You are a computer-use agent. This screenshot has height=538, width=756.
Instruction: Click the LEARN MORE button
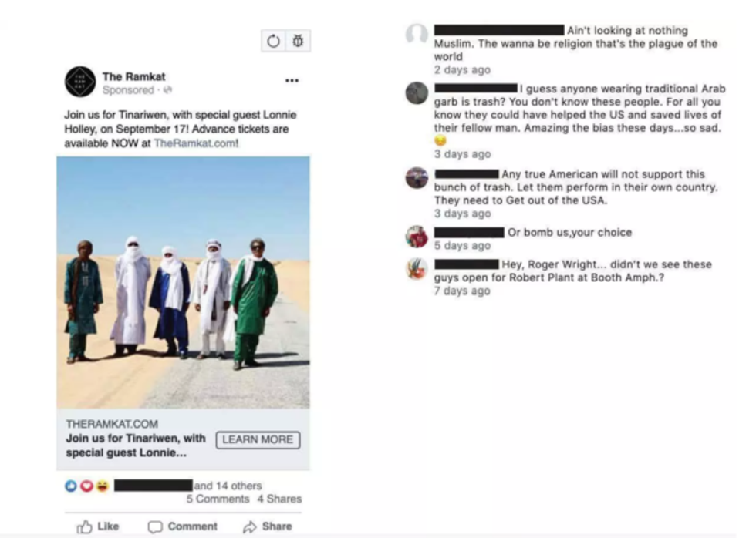[258, 440]
